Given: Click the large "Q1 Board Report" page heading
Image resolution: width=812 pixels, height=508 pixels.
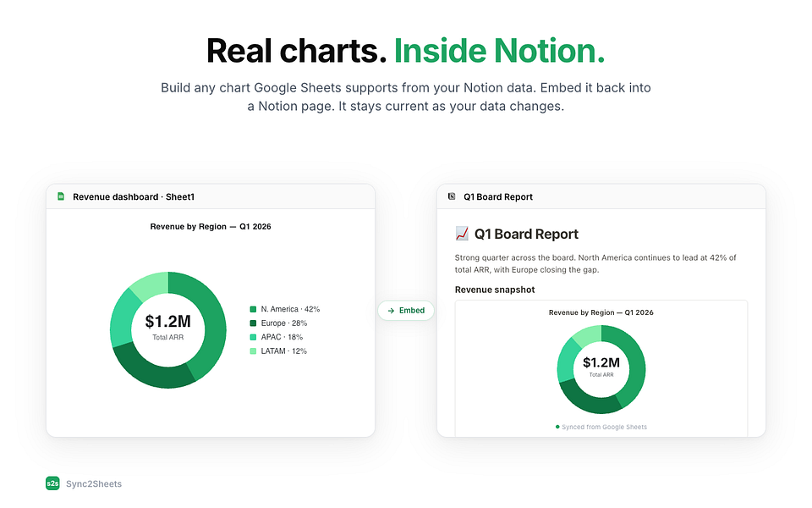Looking at the screenshot, I should (x=527, y=235).
